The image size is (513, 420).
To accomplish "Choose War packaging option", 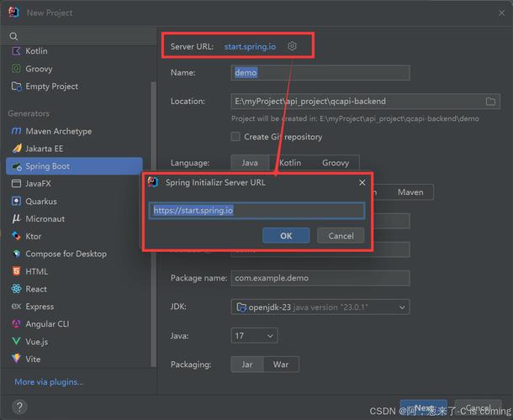I will coord(280,365).
